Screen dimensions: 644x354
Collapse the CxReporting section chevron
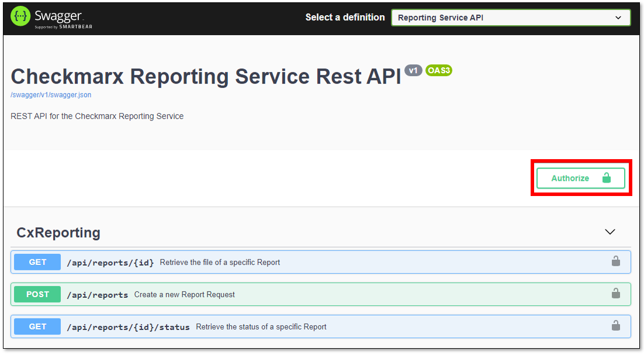coord(610,232)
